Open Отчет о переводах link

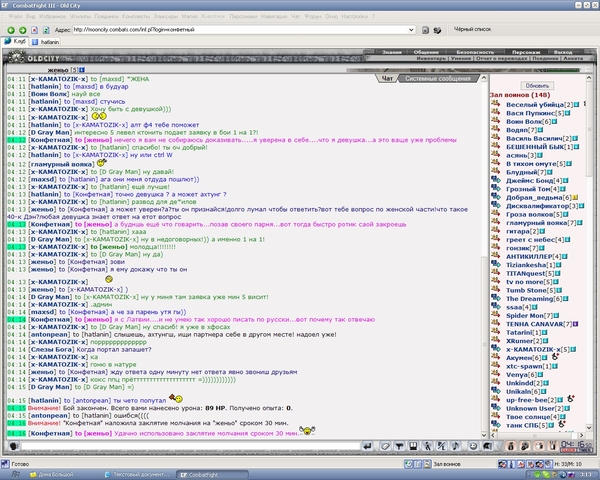[x=501, y=58]
